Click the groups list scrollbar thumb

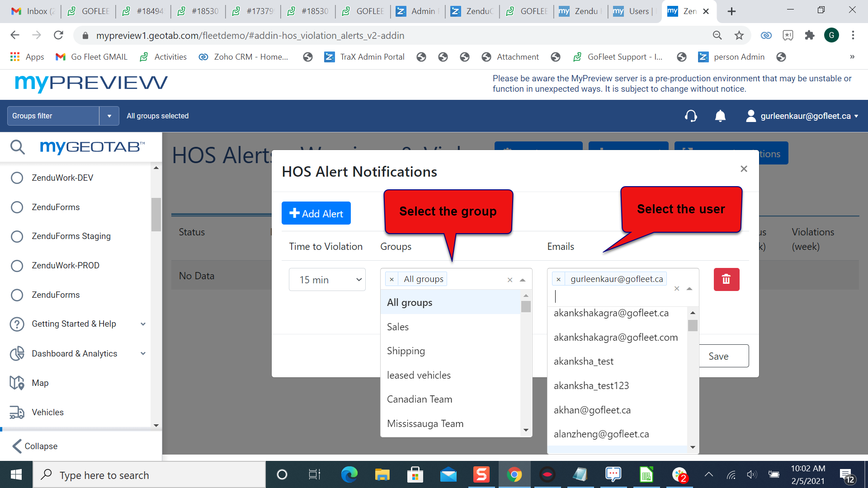pyautogui.click(x=525, y=307)
